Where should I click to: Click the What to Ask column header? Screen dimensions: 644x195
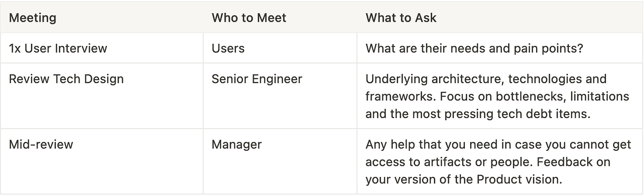[500, 18]
